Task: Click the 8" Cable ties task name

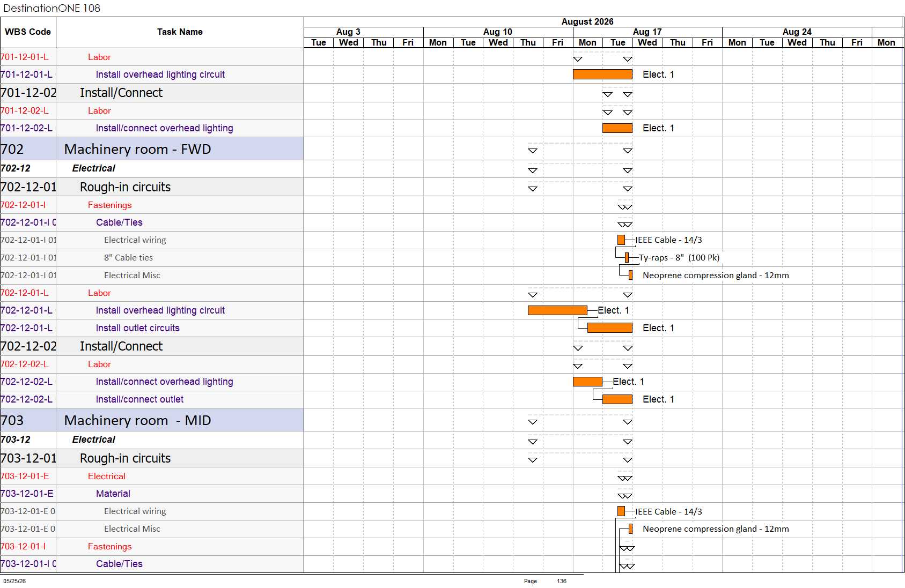Action: (128, 258)
